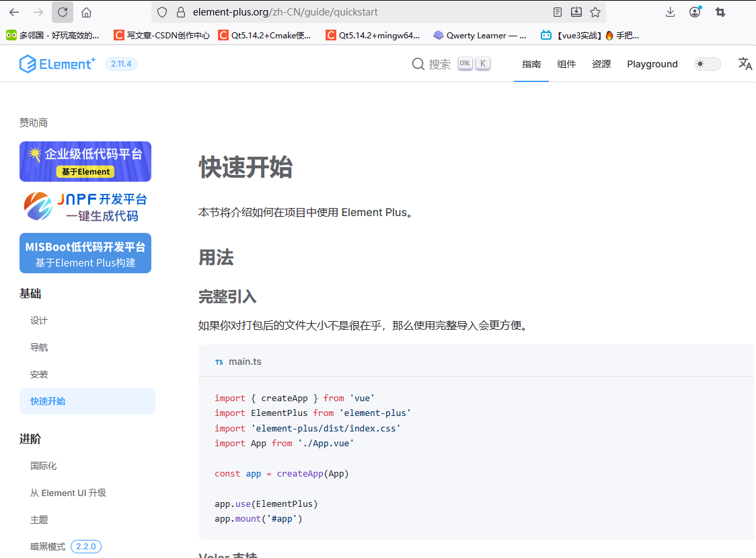Click the JNPF开发平台 sponsor banner
Screen dimensions: 756x558
tap(85, 207)
